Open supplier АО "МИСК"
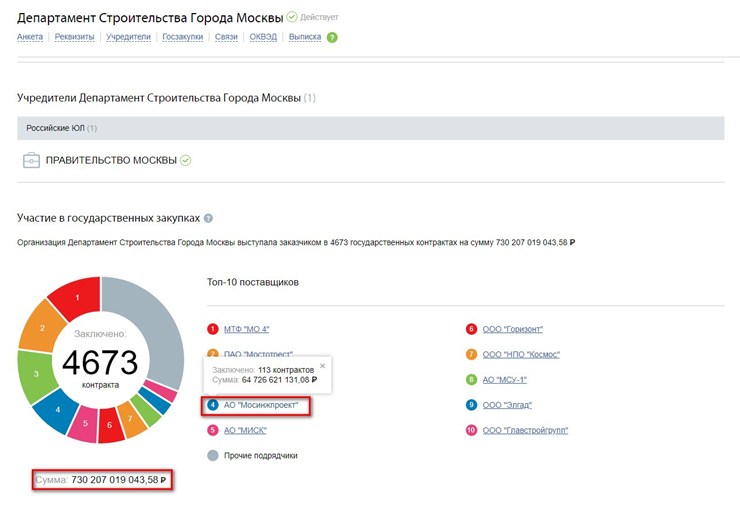The height and width of the screenshot is (520, 740). (x=245, y=430)
